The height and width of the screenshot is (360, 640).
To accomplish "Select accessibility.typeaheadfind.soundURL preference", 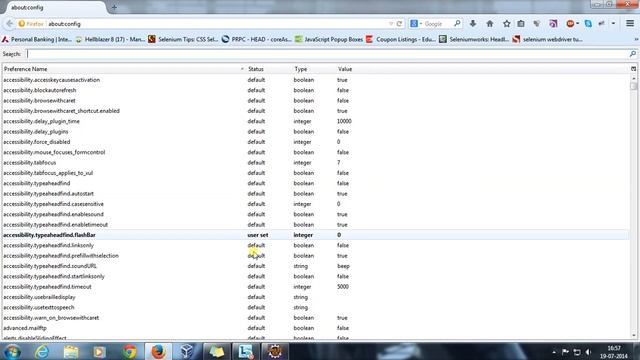I will (x=50, y=266).
